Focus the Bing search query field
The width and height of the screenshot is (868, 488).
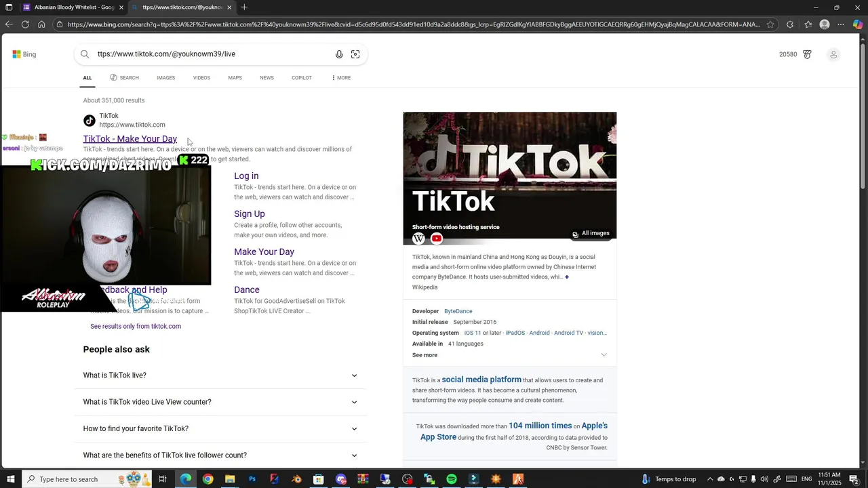click(x=214, y=54)
